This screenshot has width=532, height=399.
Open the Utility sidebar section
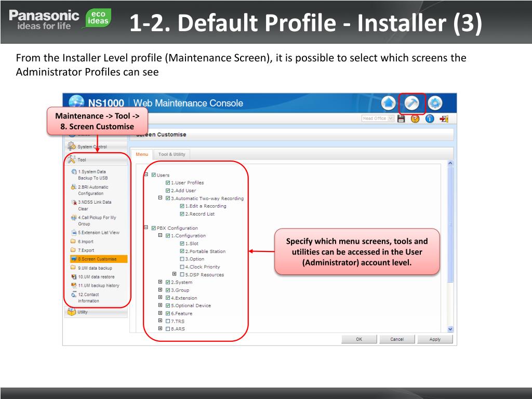pyautogui.click(x=96, y=312)
